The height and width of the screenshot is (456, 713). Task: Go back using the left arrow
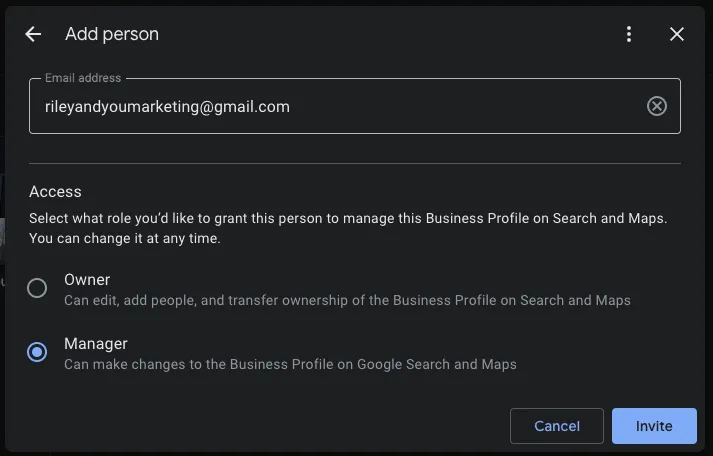click(x=33, y=34)
